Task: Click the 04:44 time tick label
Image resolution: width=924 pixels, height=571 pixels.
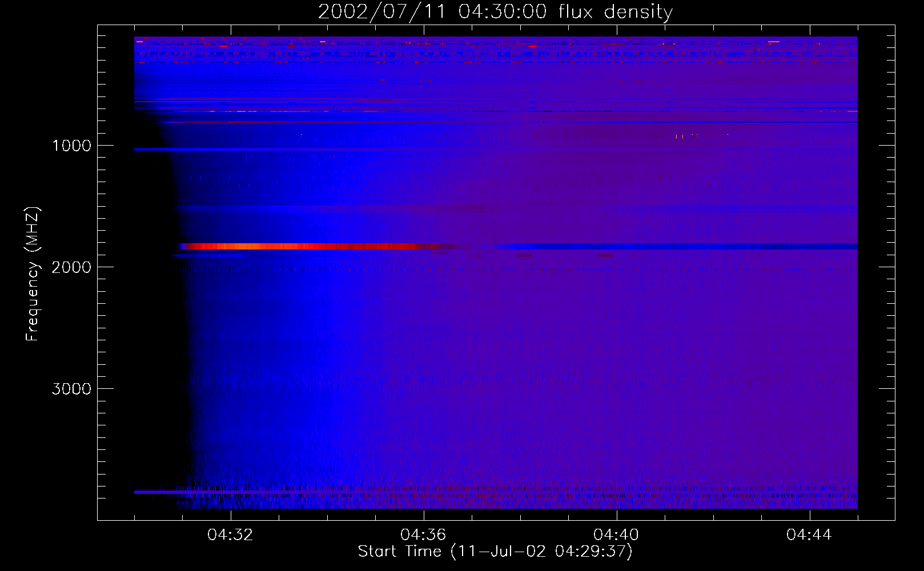Action: click(x=810, y=535)
